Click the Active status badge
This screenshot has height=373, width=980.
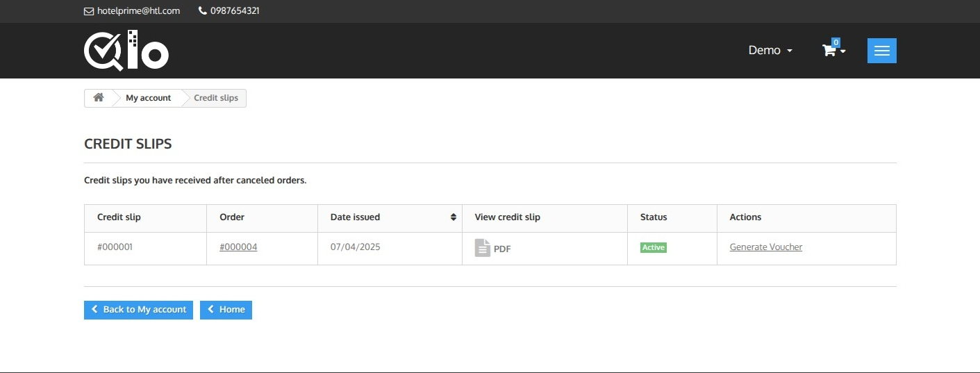[x=654, y=247]
